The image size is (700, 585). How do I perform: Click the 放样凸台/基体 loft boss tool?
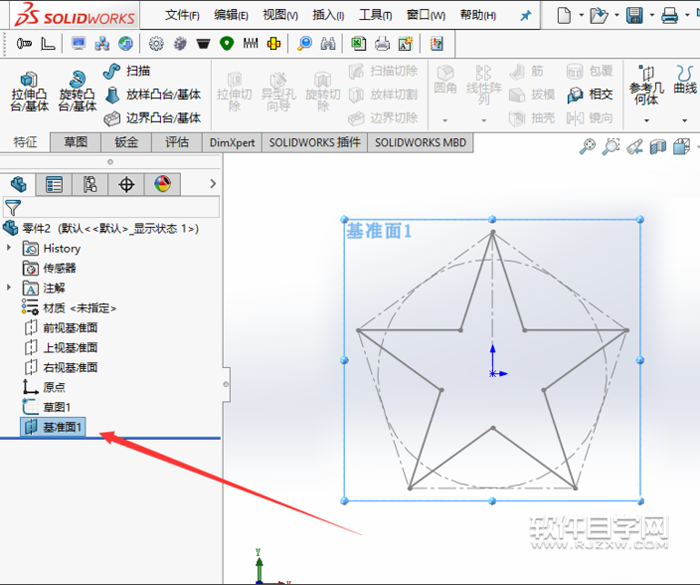(x=112, y=94)
